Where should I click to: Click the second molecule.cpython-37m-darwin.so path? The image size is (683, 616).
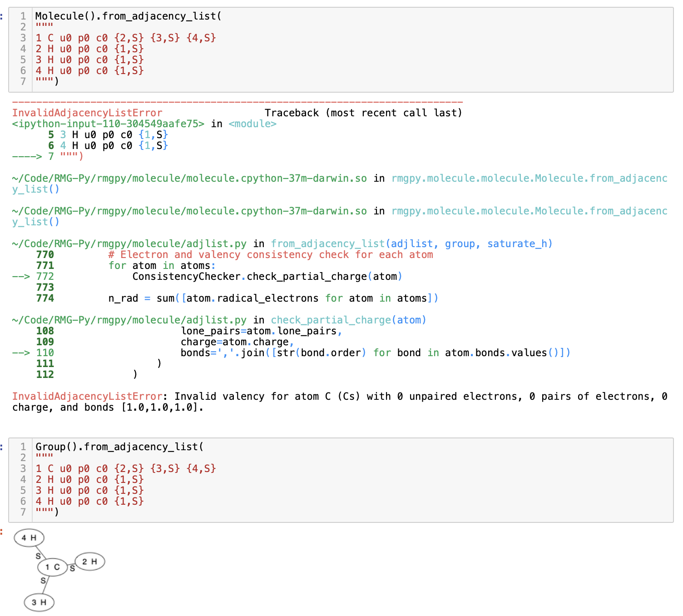(189, 211)
